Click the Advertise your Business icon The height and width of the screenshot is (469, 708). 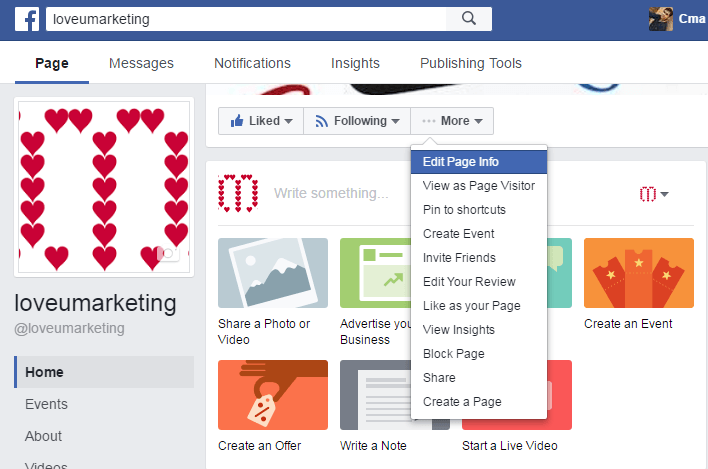tap(376, 273)
